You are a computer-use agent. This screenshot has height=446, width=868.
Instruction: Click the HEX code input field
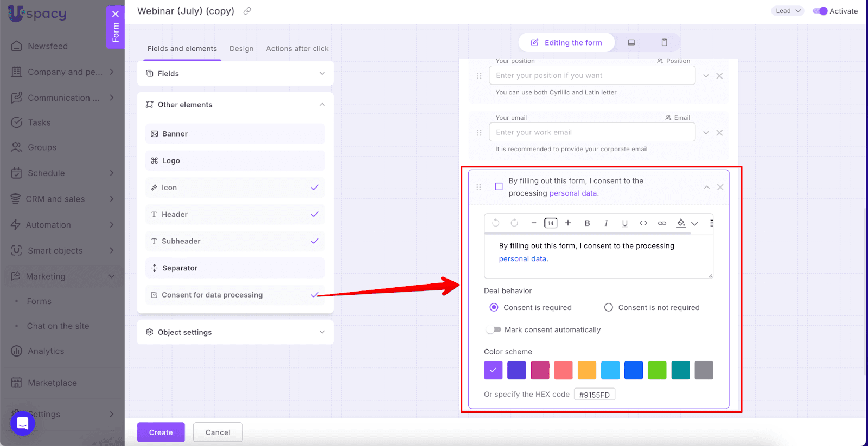click(x=594, y=395)
